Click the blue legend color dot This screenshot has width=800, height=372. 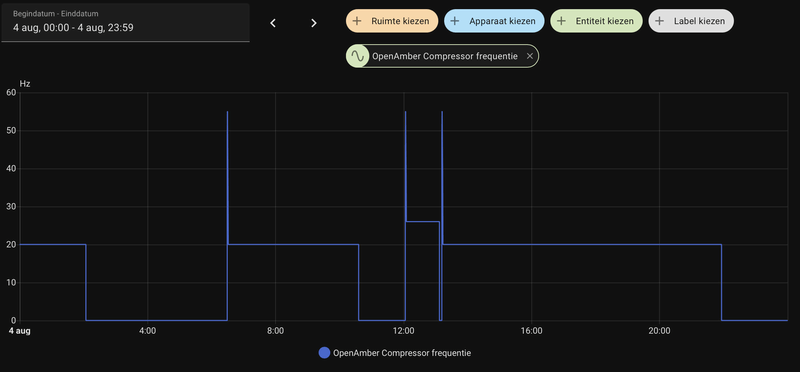(324, 353)
